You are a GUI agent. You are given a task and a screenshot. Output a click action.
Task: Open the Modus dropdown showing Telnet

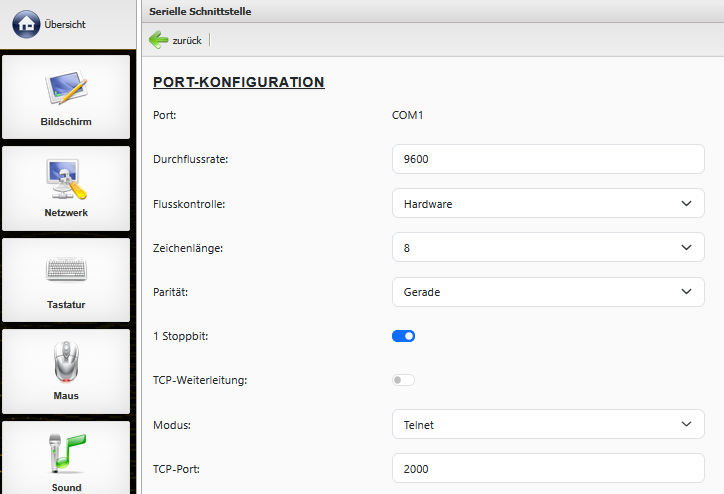point(547,424)
